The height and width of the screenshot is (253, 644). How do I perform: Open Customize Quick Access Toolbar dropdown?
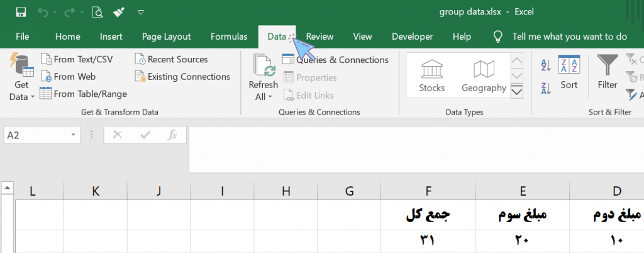(x=141, y=13)
